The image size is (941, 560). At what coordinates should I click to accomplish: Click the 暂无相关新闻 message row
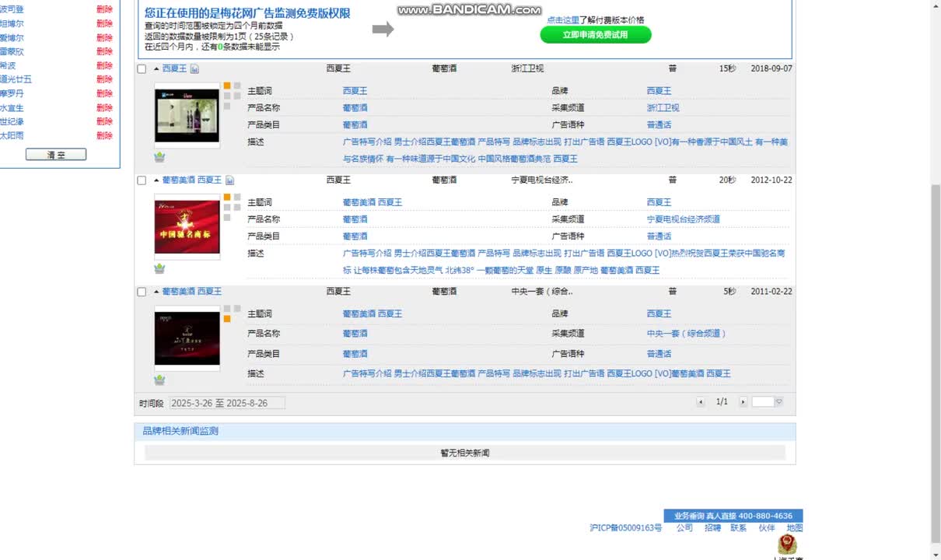coord(465,453)
